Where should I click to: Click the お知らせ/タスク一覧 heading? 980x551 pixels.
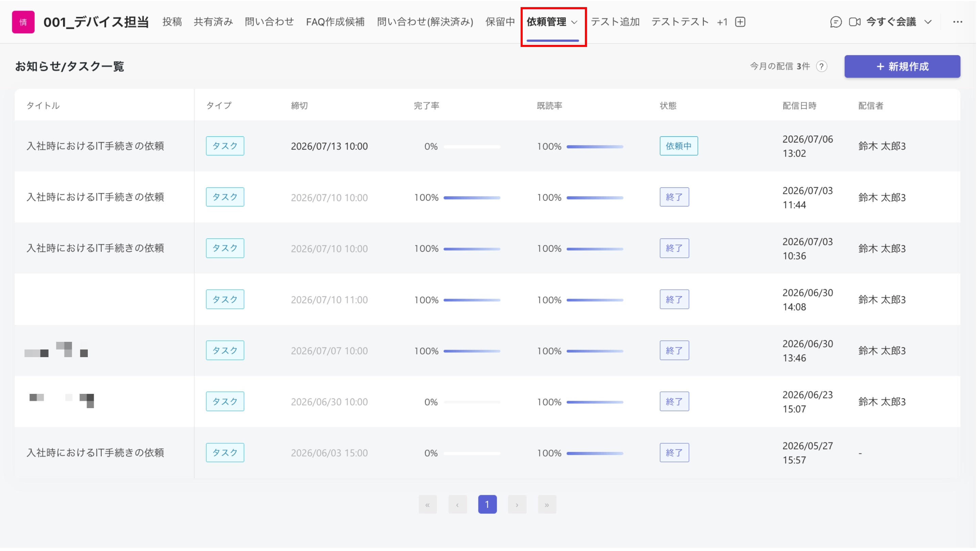tap(70, 67)
